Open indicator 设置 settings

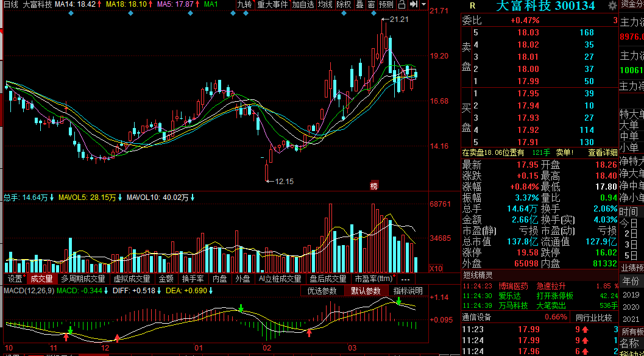[x=16, y=279]
